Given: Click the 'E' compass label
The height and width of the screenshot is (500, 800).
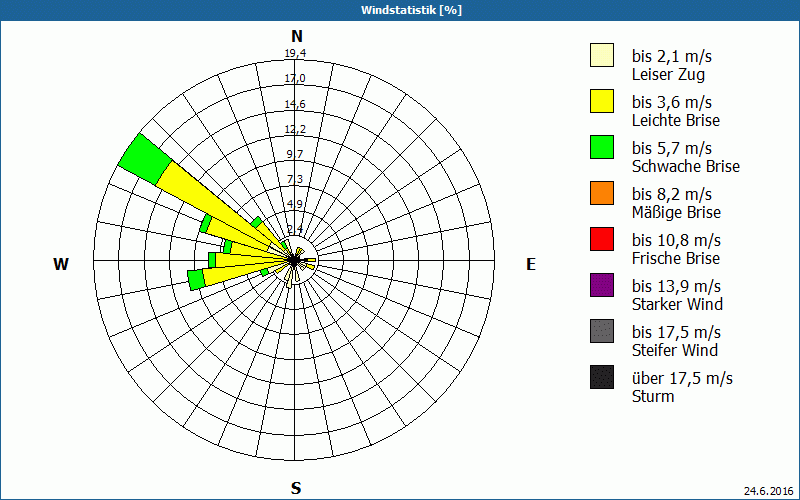Looking at the screenshot, I should [531, 264].
